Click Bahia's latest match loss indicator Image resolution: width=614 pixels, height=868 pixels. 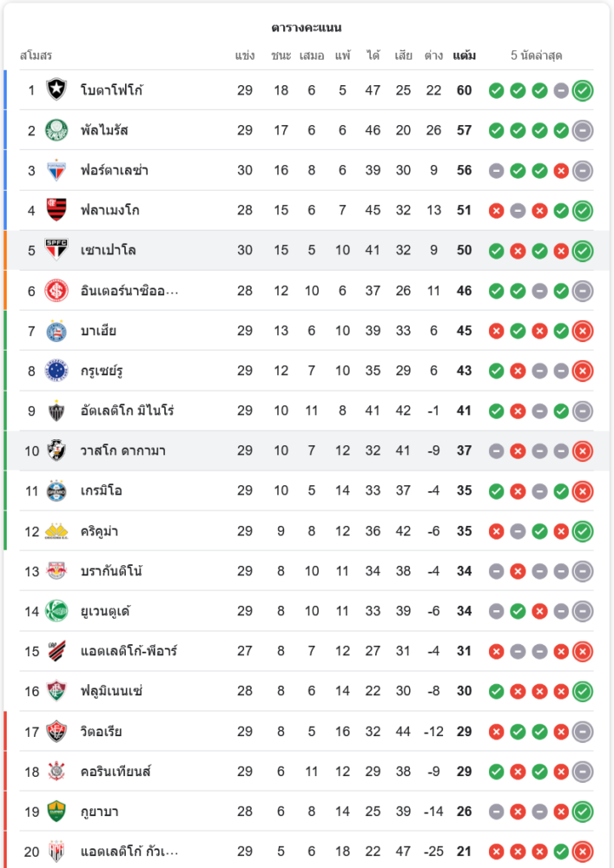click(583, 331)
